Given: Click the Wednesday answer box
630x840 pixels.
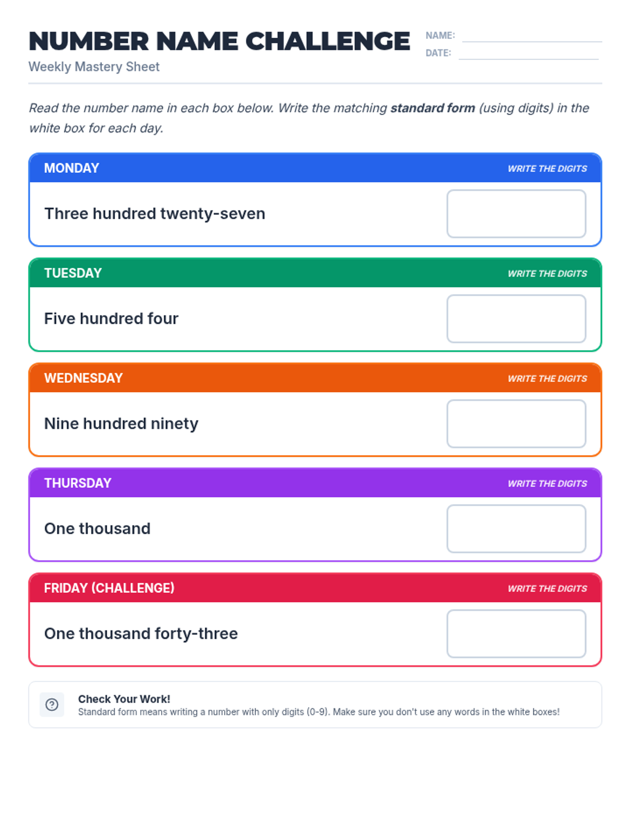Looking at the screenshot, I should (x=516, y=424).
